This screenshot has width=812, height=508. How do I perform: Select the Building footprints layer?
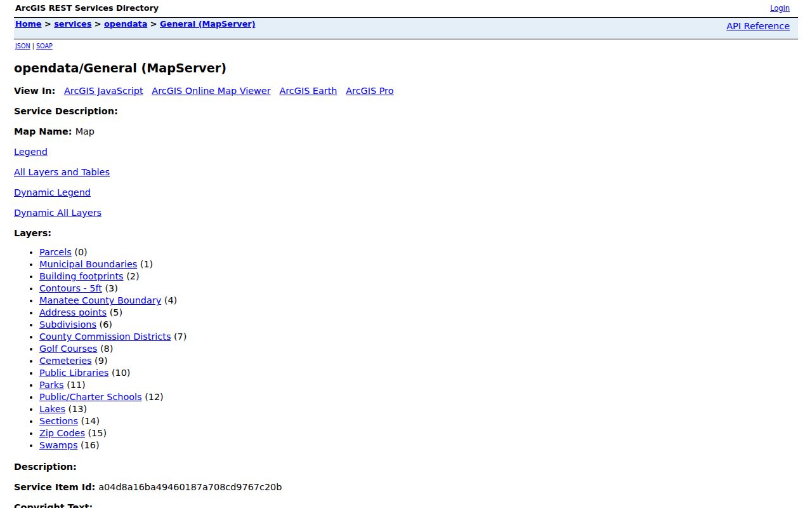pyautogui.click(x=81, y=276)
